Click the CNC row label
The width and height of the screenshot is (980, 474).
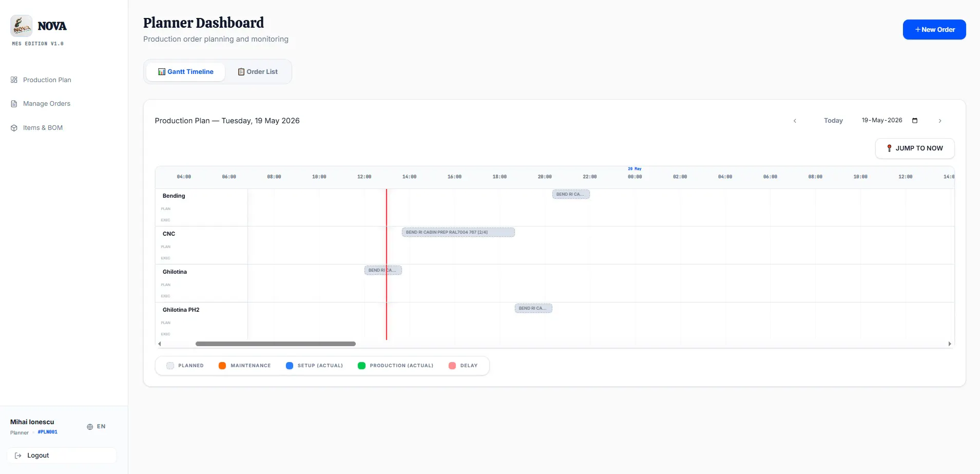(x=169, y=234)
